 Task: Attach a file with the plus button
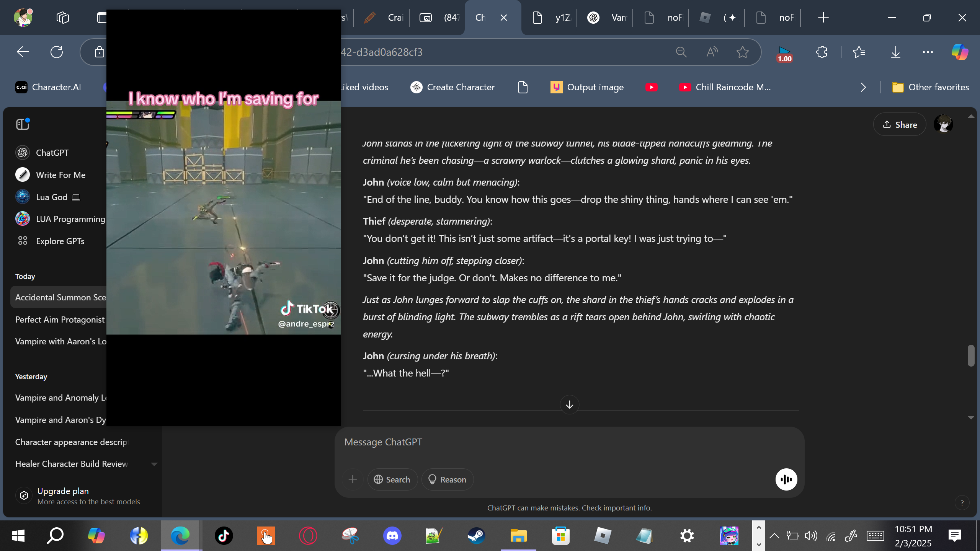click(x=353, y=479)
